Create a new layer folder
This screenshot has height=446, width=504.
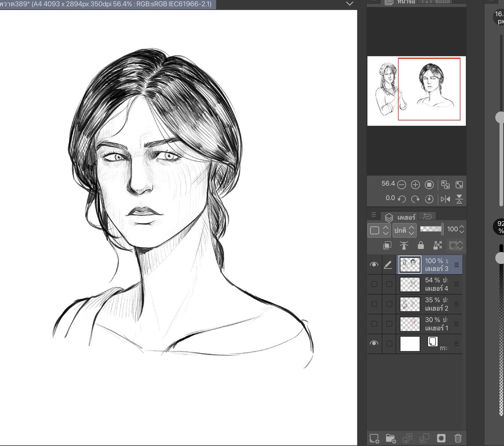coord(391,438)
